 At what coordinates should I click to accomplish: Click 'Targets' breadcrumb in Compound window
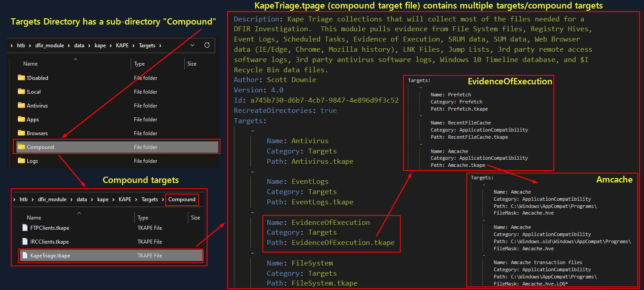coord(150,199)
